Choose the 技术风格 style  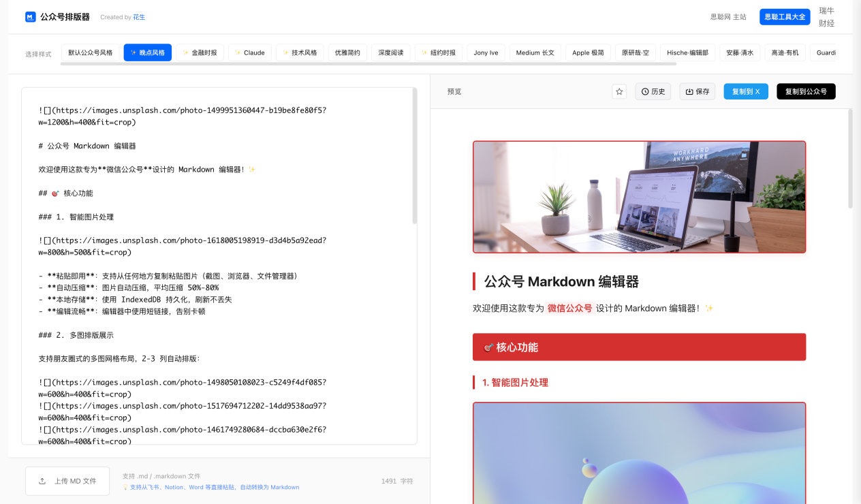click(300, 52)
